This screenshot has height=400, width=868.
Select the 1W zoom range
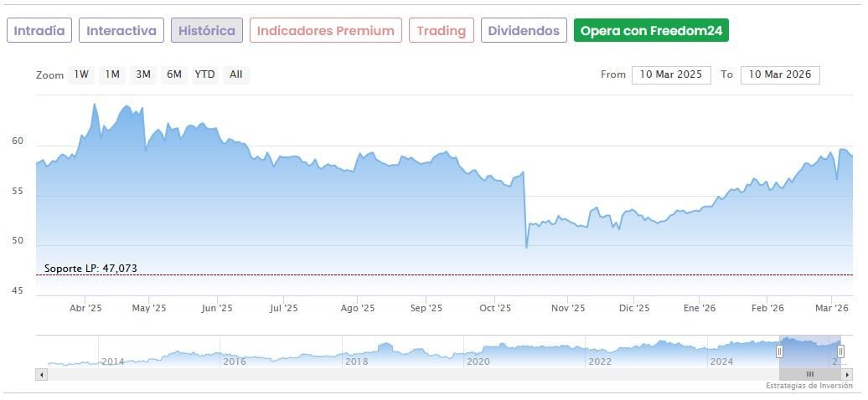(81, 74)
